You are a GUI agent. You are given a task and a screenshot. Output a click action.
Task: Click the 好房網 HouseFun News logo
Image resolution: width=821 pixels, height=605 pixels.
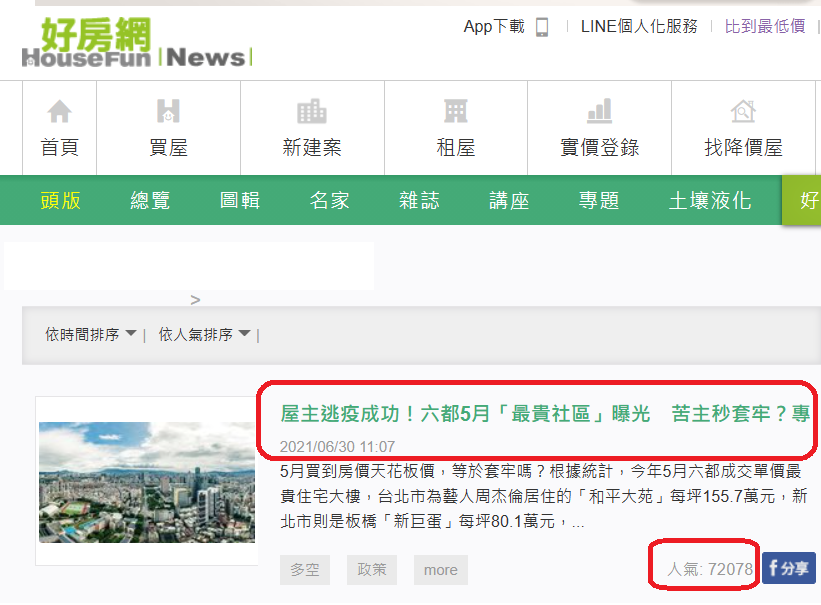click(137, 43)
